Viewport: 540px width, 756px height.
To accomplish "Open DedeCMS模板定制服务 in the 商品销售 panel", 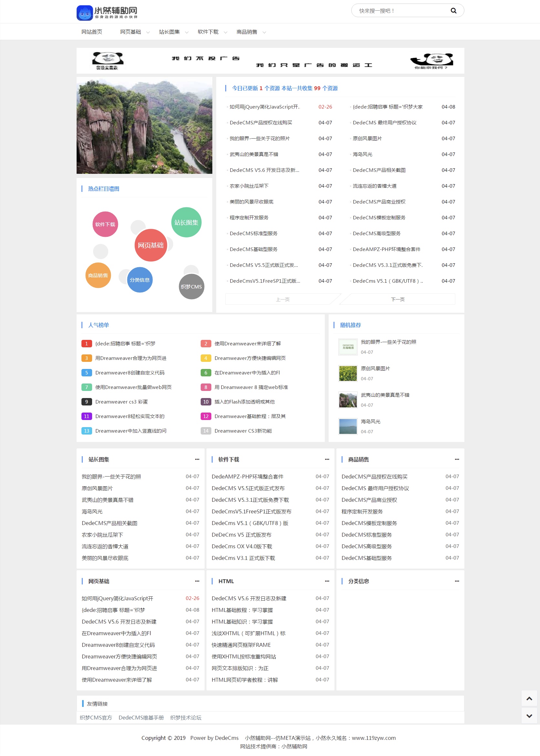I will pyautogui.click(x=369, y=523).
